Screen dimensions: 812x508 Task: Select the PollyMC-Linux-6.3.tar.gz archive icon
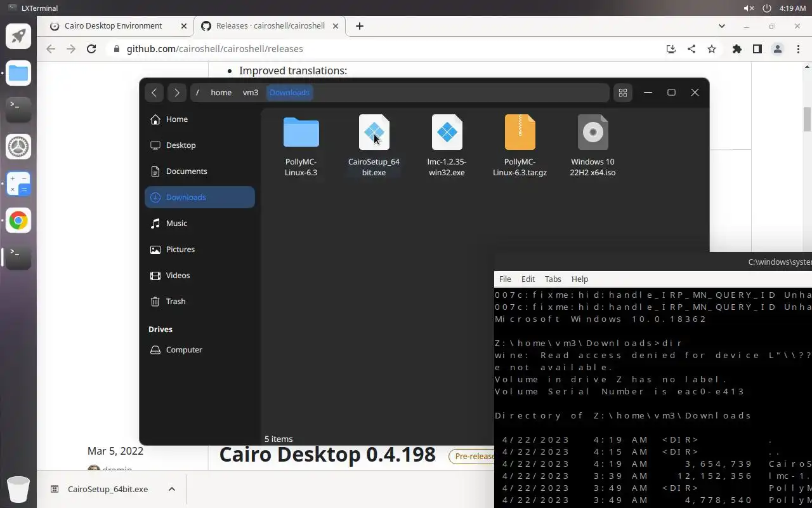click(x=520, y=132)
